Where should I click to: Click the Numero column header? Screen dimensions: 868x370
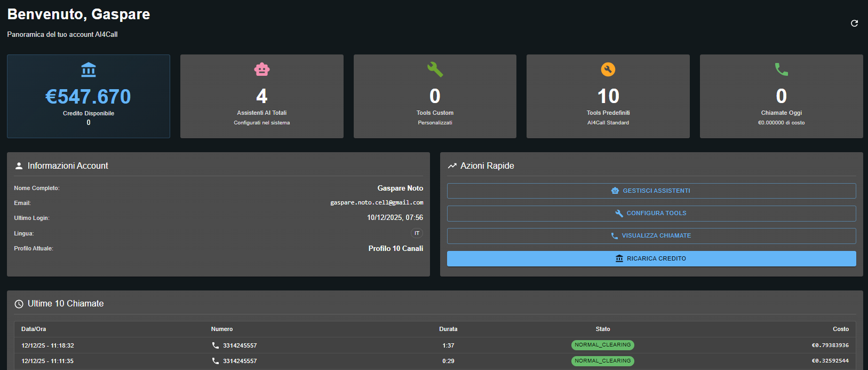coord(222,329)
